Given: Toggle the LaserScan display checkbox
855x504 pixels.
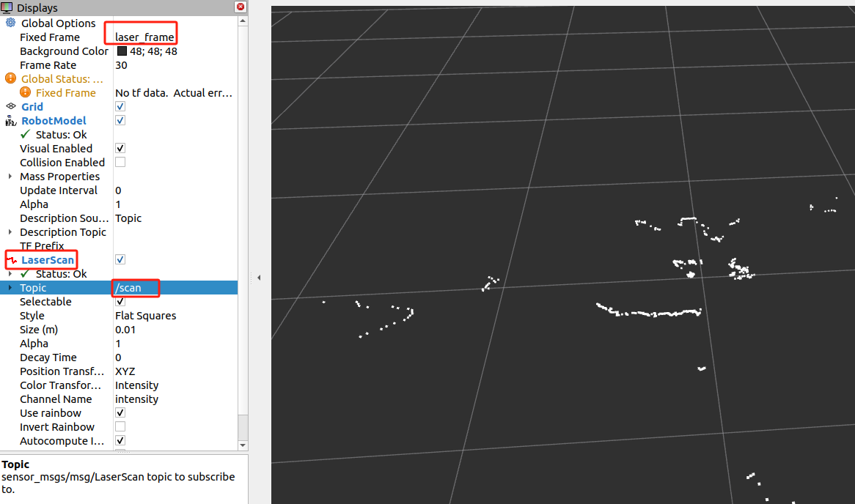Looking at the screenshot, I should (x=120, y=259).
